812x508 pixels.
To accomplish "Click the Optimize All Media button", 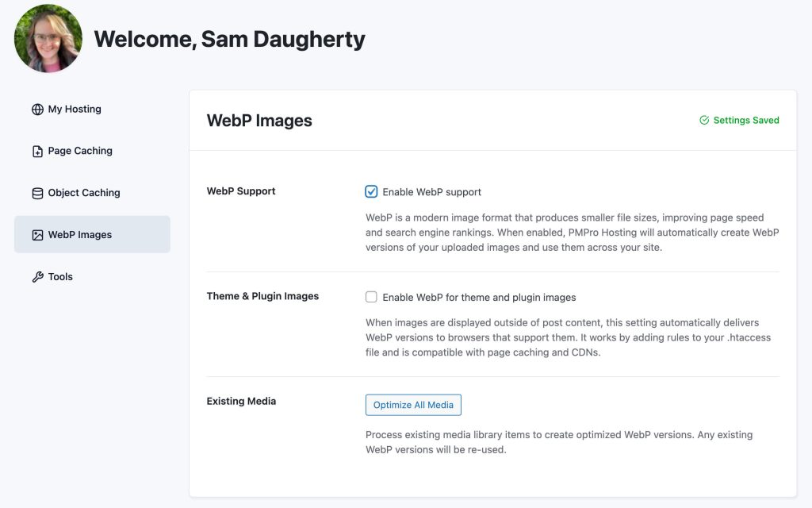I will coord(413,405).
